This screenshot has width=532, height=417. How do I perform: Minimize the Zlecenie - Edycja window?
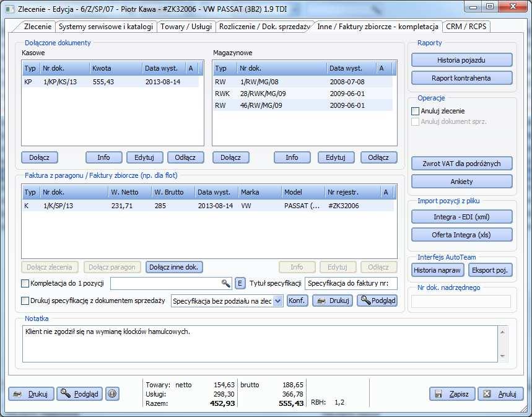click(473, 7)
